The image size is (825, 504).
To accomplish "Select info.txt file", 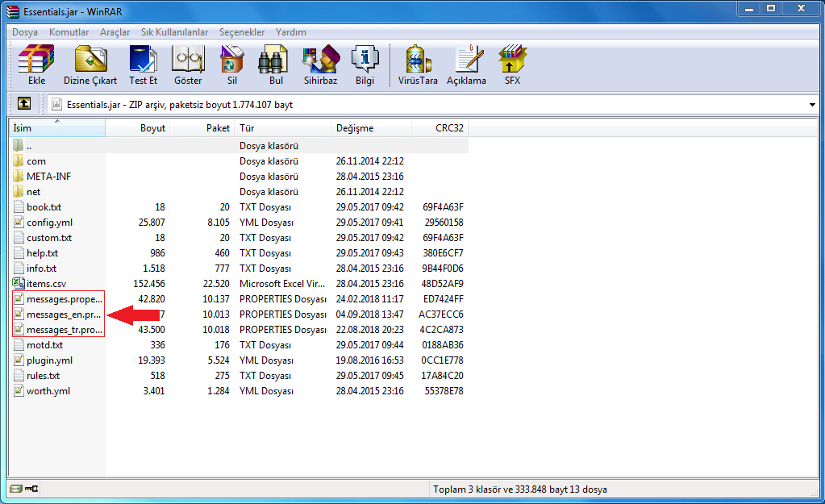I will click(x=41, y=269).
